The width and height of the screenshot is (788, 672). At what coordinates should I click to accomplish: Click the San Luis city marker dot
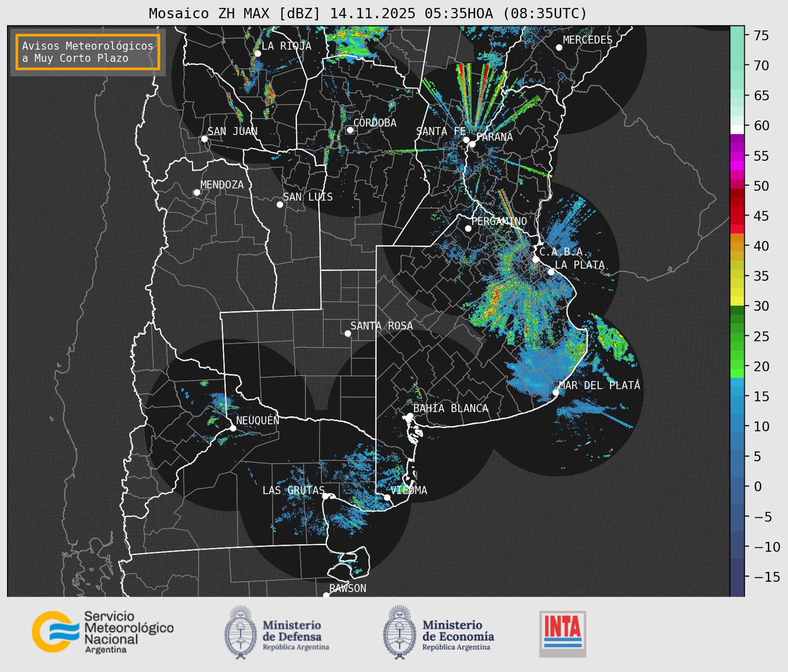280,205
